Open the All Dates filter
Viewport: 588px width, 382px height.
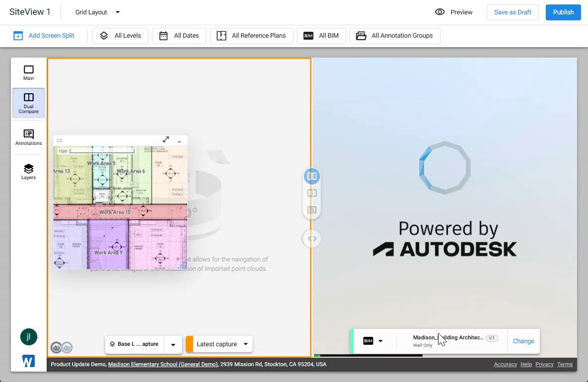tap(179, 36)
